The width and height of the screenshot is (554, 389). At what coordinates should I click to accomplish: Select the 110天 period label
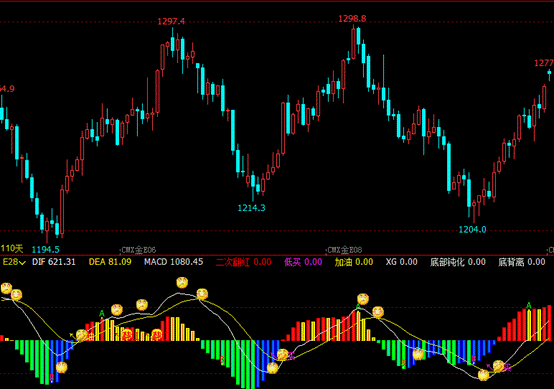[12, 249]
